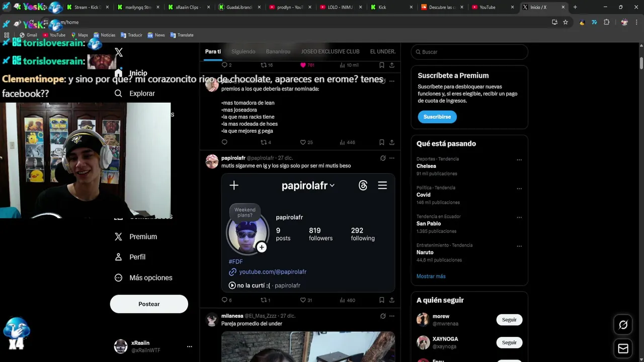Follow the morew account
The width and height of the screenshot is (644, 362).
click(x=509, y=320)
